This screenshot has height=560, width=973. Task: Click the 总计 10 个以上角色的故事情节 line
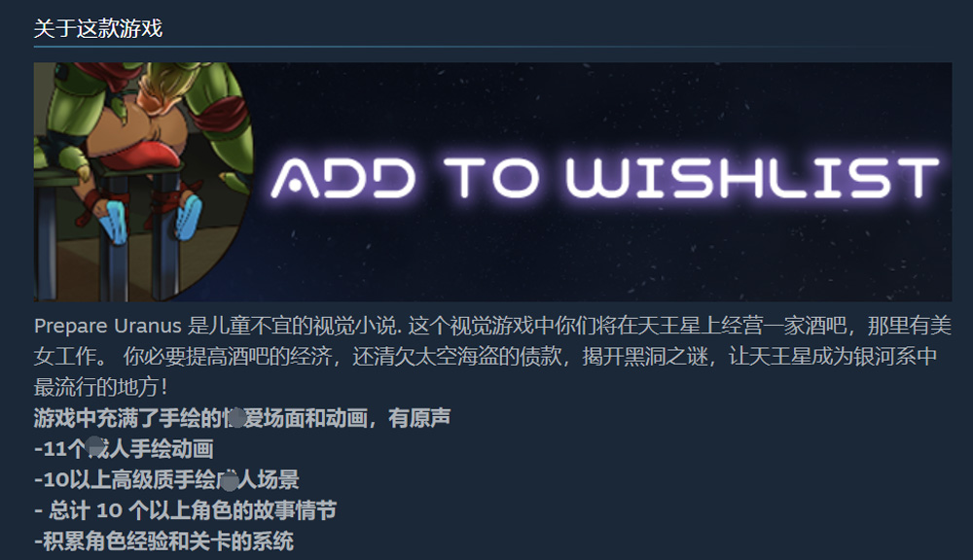coord(185,510)
